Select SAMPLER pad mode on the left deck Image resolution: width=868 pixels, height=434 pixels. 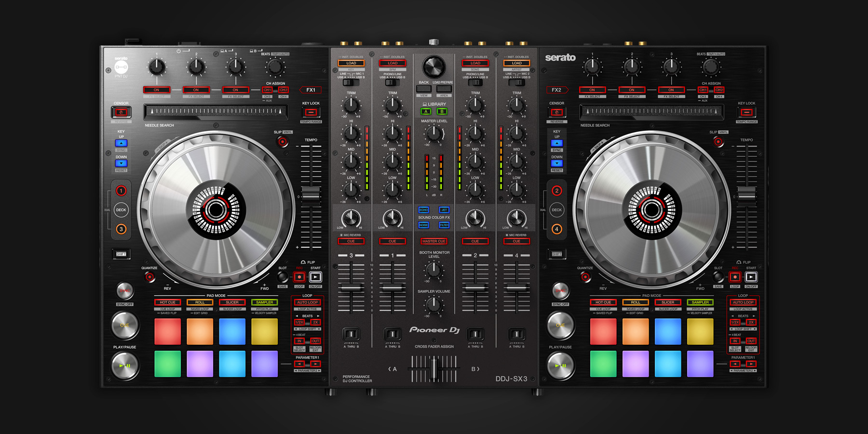click(264, 302)
